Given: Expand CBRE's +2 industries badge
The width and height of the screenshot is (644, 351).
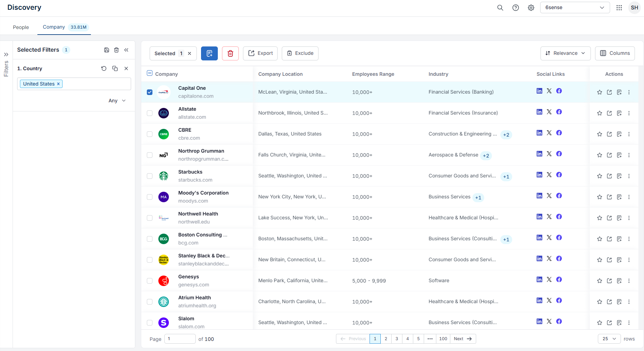Looking at the screenshot, I should click(506, 135).
